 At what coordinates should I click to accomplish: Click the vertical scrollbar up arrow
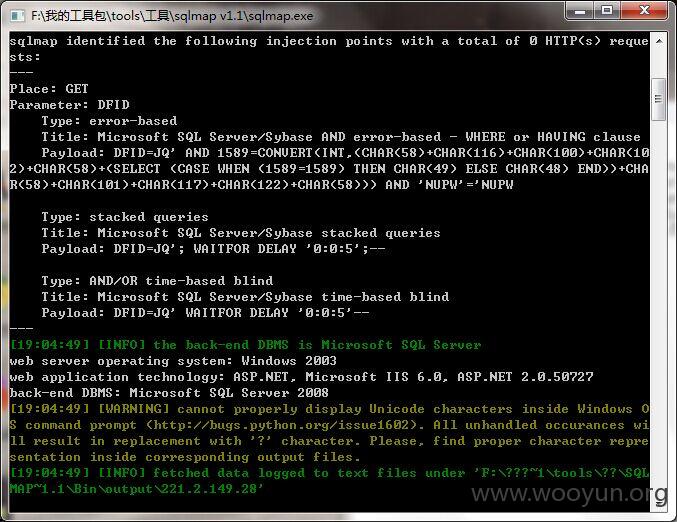coord(659,41)
